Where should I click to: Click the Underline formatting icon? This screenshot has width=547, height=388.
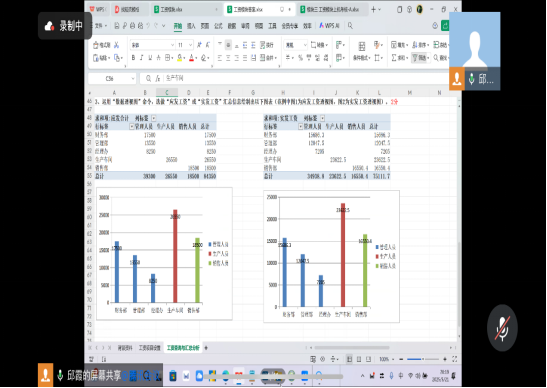coord(150,58)
